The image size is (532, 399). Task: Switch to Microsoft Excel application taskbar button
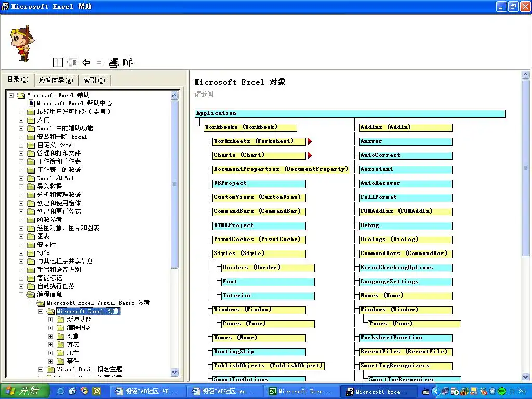[x=301, y=391]
